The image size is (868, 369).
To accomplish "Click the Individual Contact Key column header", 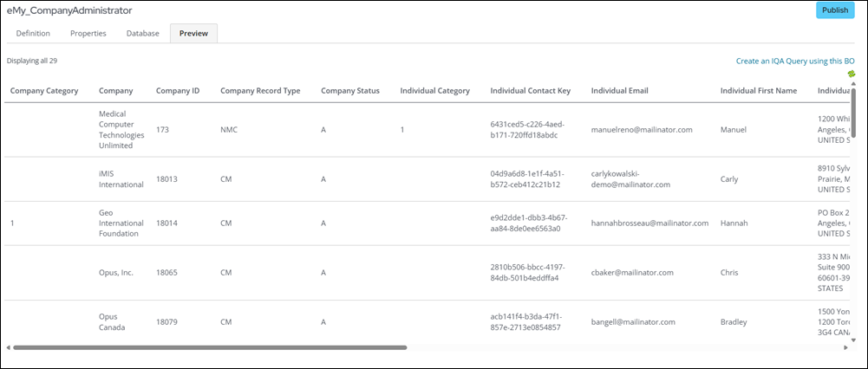I will [530, 91].
